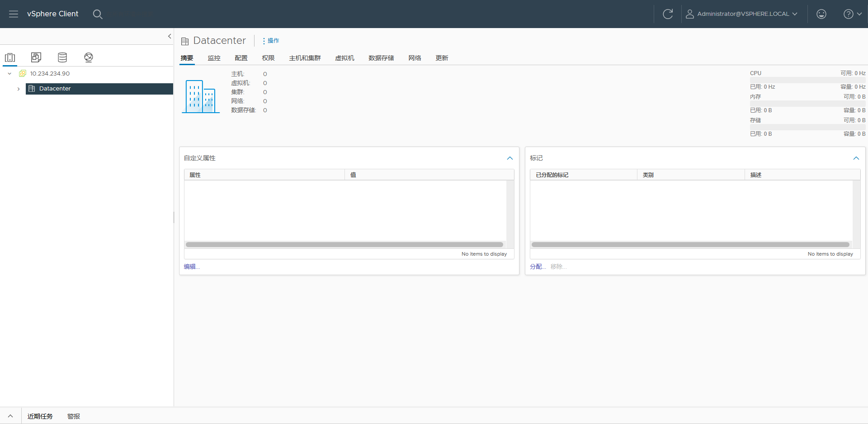Collapse the 标记 panel

[x=856, y=158]
